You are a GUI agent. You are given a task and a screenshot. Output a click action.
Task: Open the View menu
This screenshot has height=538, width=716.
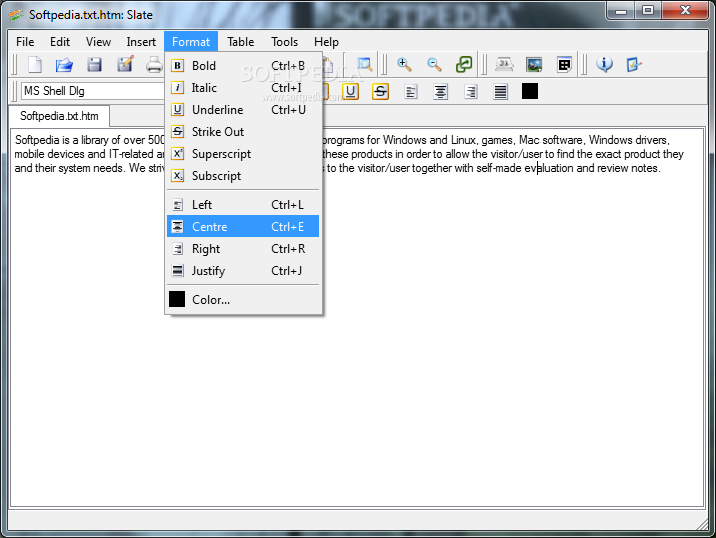click(98, 42)
